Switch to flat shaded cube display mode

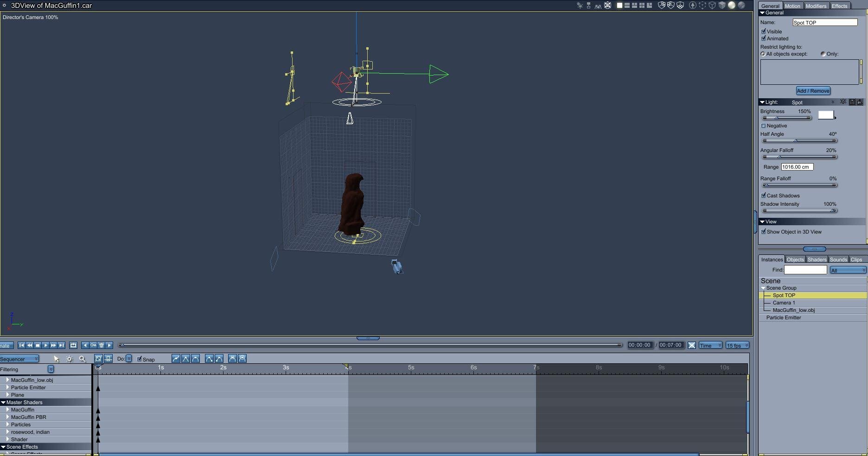(x=722, y=6)
